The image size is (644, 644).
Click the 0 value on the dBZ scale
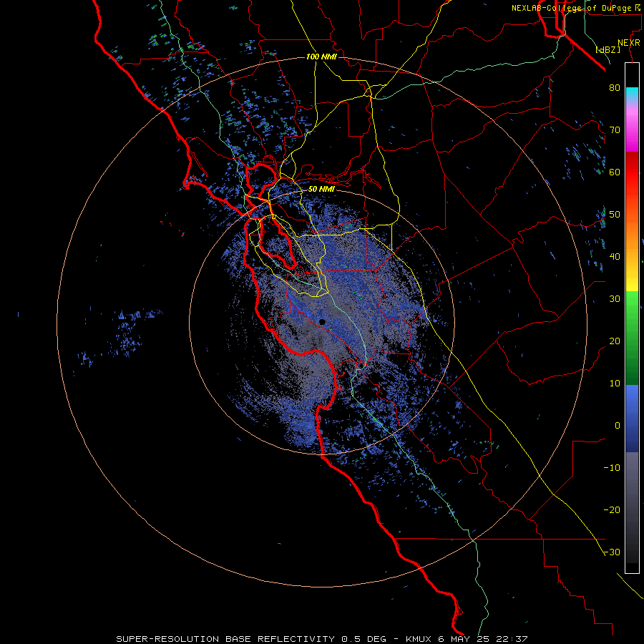(618, 426)
